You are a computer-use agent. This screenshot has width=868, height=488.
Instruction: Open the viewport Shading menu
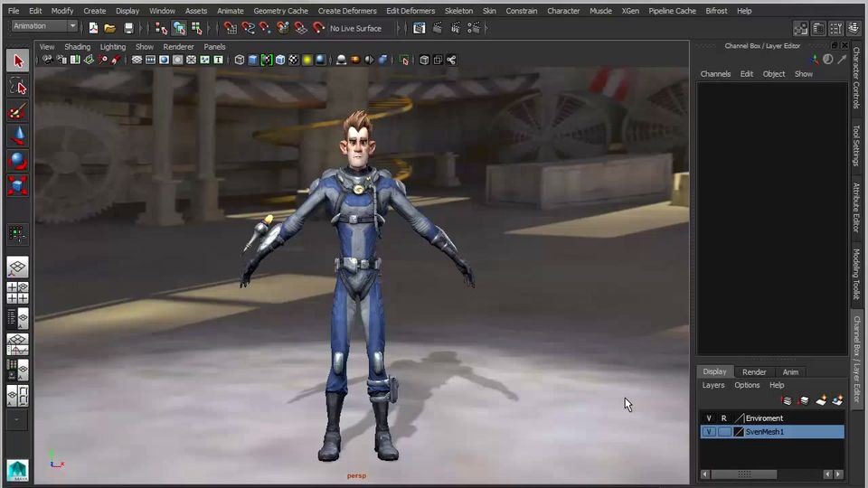(77, 47)
